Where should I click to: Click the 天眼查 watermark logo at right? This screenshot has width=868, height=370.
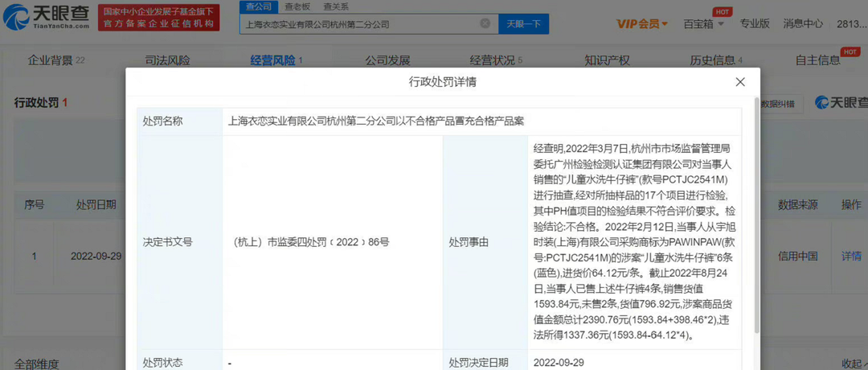tap(841, 102)
